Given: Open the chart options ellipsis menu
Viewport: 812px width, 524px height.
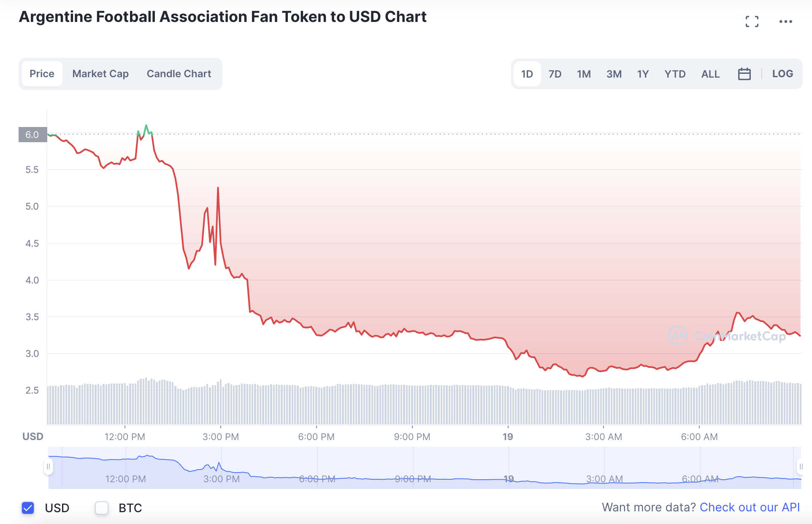Looking at the screenshot, I should pos(786,21).
